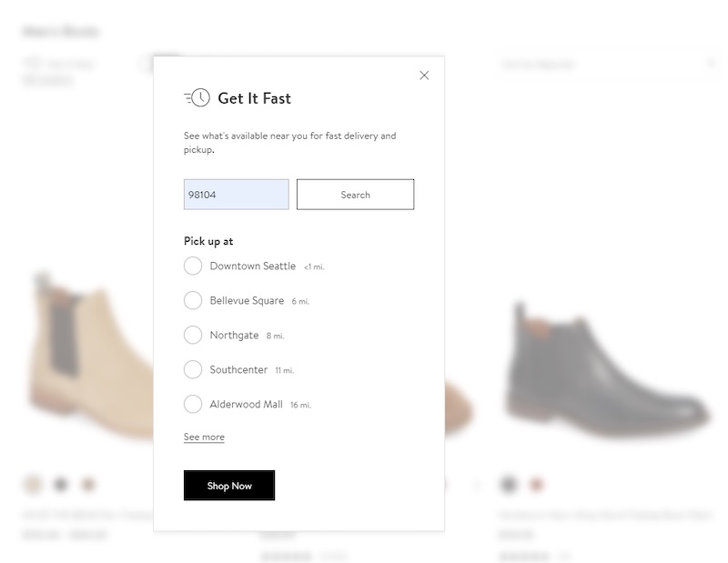Viewport: 728px width, 563px height.
Task: Click the Shop Now button
Action: click(228, 485)
